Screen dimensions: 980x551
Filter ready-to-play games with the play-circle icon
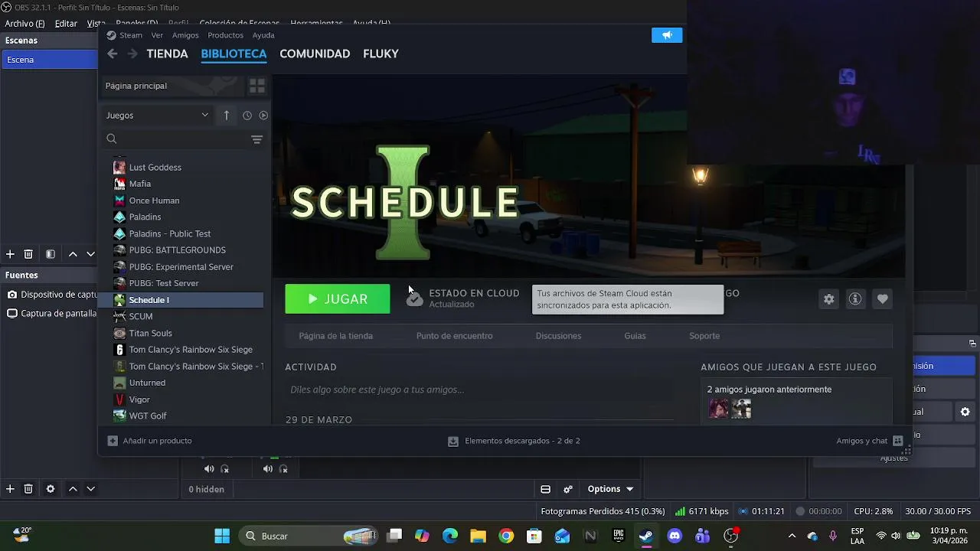pos(263,116)
